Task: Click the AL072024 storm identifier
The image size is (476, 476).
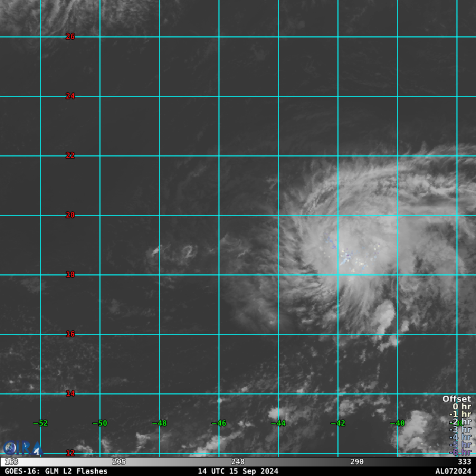Action: click(453, 471)
